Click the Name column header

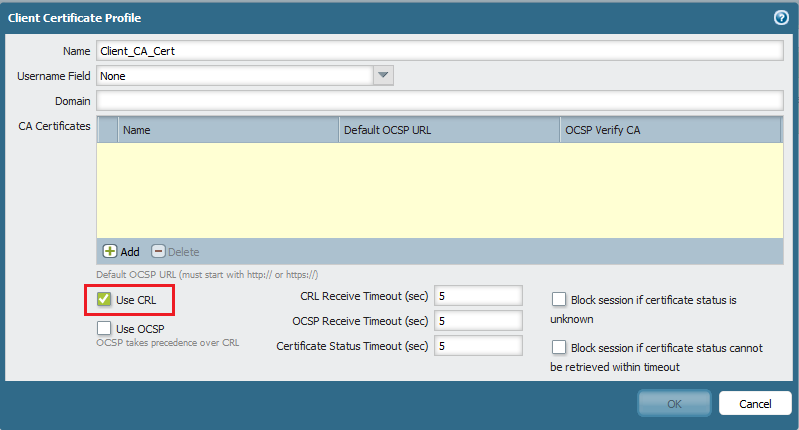point(228,130)
